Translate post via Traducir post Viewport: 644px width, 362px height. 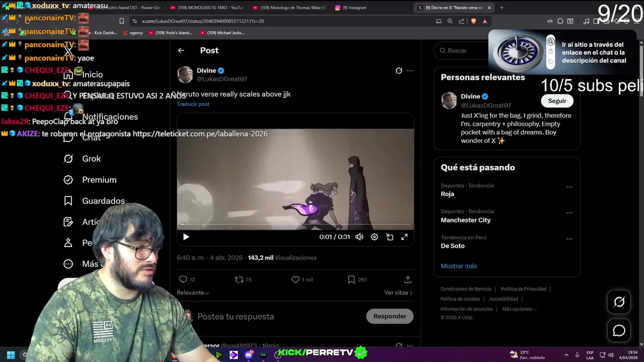tap(193, 104)
